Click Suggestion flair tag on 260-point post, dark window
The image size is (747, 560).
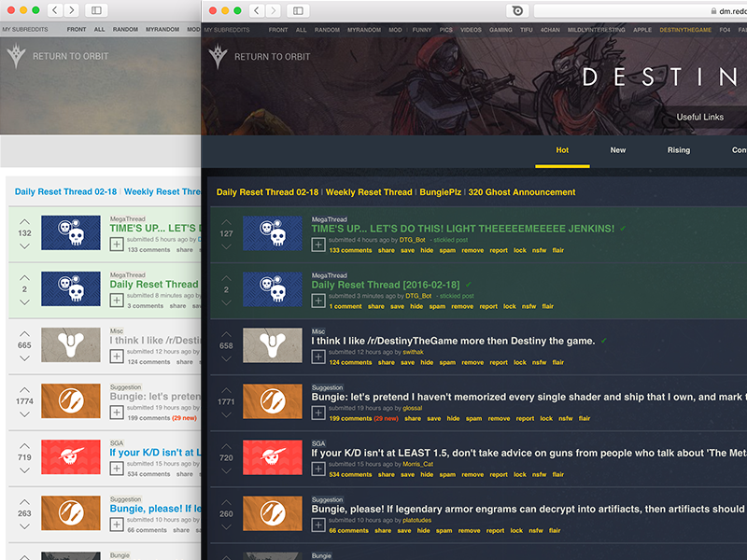(328, 499)
